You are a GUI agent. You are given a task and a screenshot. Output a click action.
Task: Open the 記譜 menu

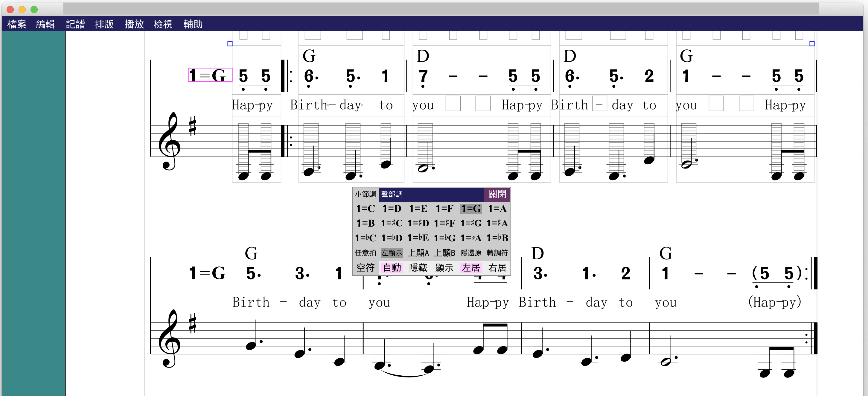75,24
